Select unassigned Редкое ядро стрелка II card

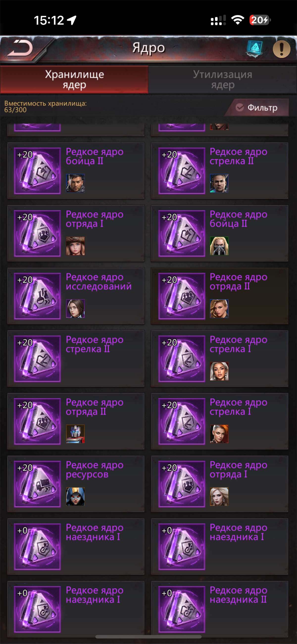76,359
